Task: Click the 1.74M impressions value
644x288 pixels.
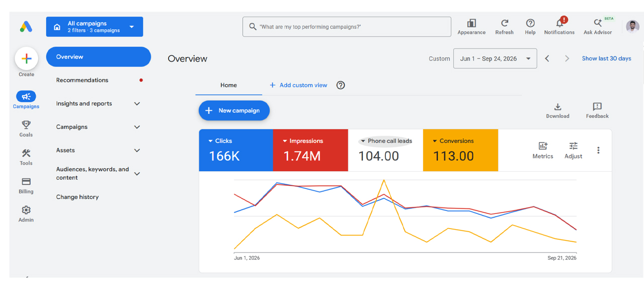Action: click(x=302, y=156)
